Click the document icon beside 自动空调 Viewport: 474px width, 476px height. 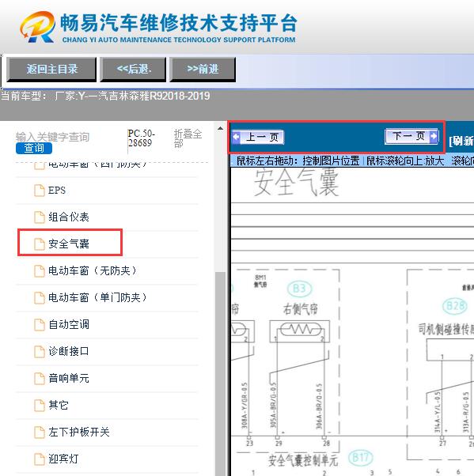40,325
